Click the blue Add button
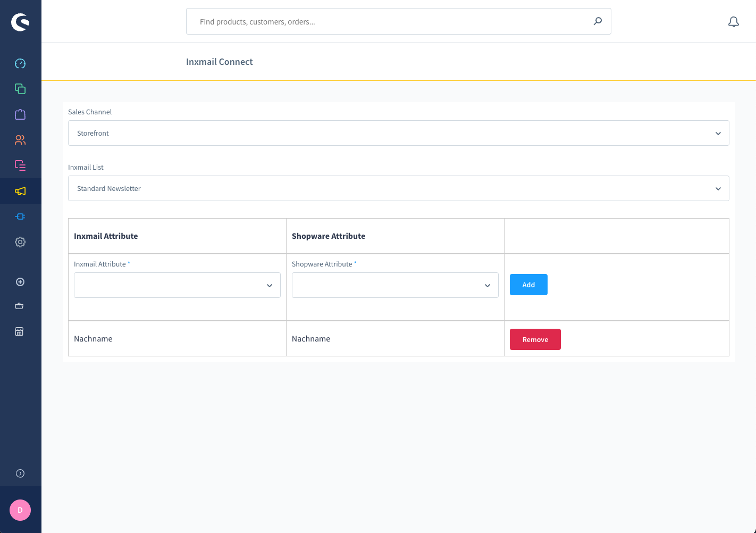Image resolution: width=756 pixels, height=533 pixels. pos(528,285)
